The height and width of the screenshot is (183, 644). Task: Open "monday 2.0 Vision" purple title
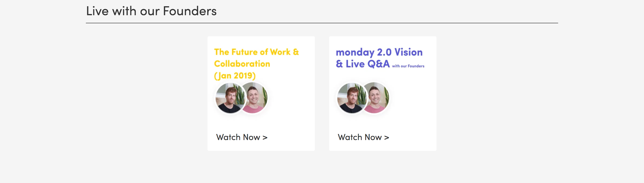[379, 52]
